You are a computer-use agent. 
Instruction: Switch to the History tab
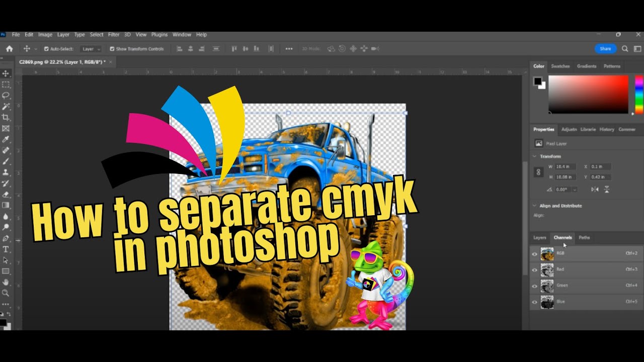[x=607, y=129]
